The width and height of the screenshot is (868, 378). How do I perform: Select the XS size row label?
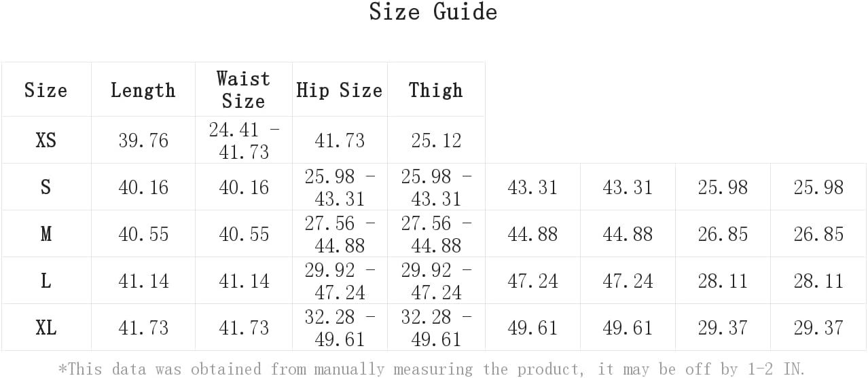(x=46, y=140)
